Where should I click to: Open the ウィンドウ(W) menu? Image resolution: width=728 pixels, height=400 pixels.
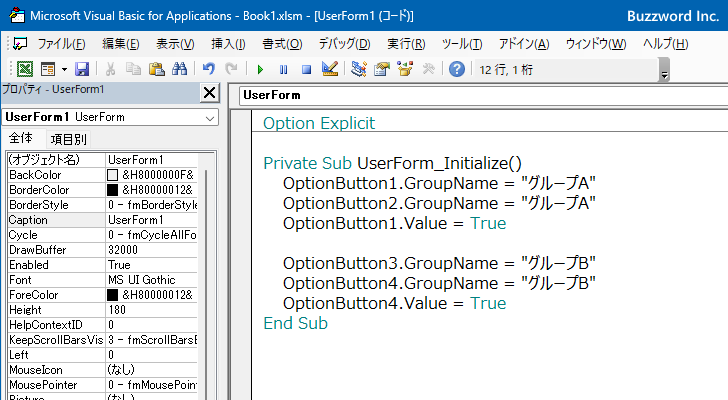tap(596, 44)
